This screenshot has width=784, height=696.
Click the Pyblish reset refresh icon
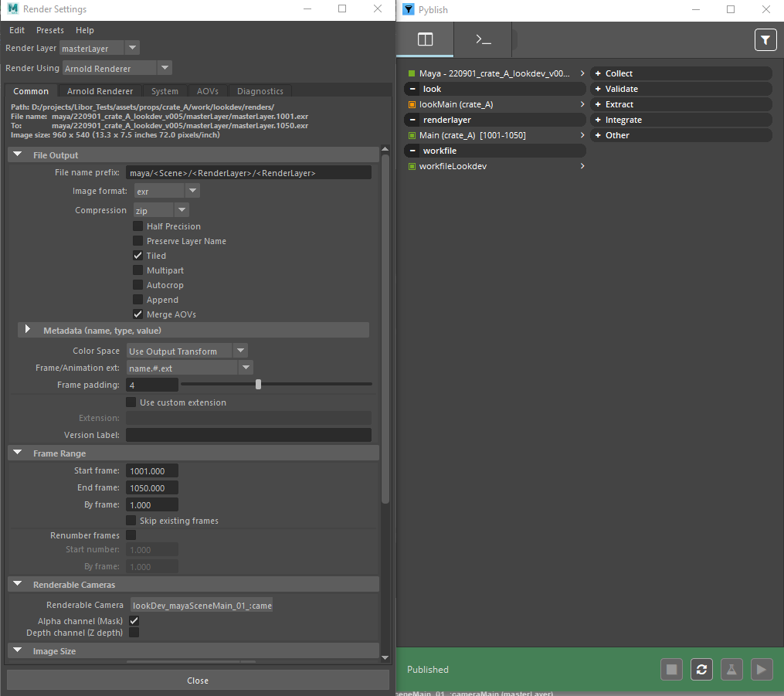(701, 669)
